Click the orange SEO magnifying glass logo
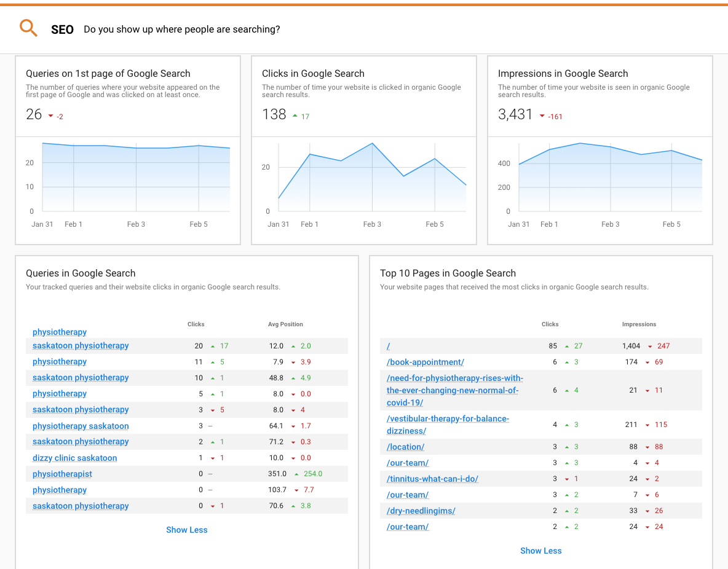Image resolution: width=728 pixels, height=569 pixels. pyautogui.click(x=28, y=28)
